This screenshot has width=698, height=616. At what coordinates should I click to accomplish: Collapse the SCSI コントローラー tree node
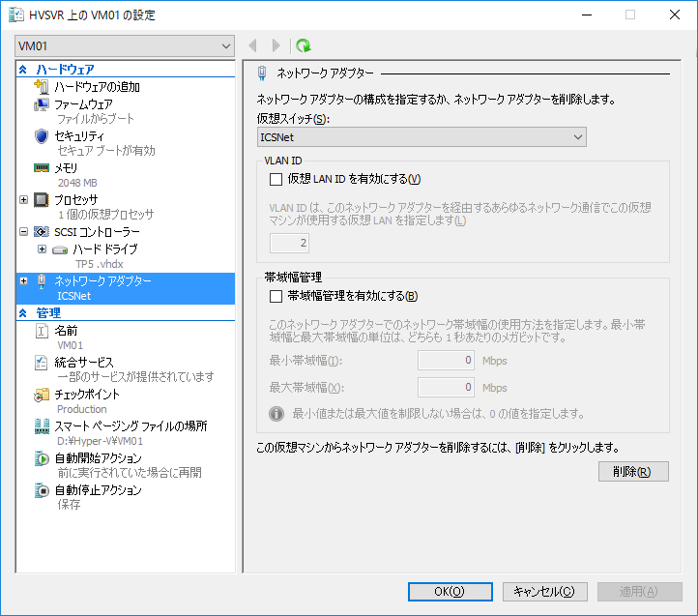[23, 232]
